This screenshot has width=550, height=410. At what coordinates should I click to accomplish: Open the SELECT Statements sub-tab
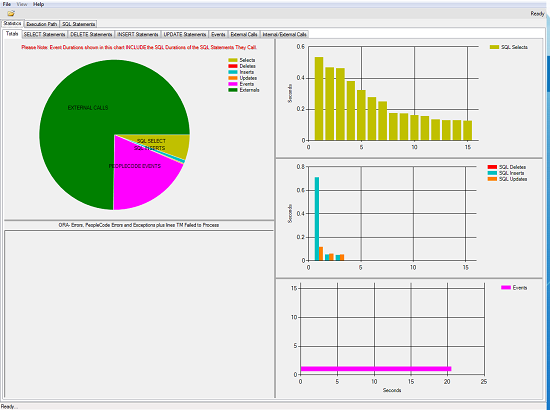[45, 34]
